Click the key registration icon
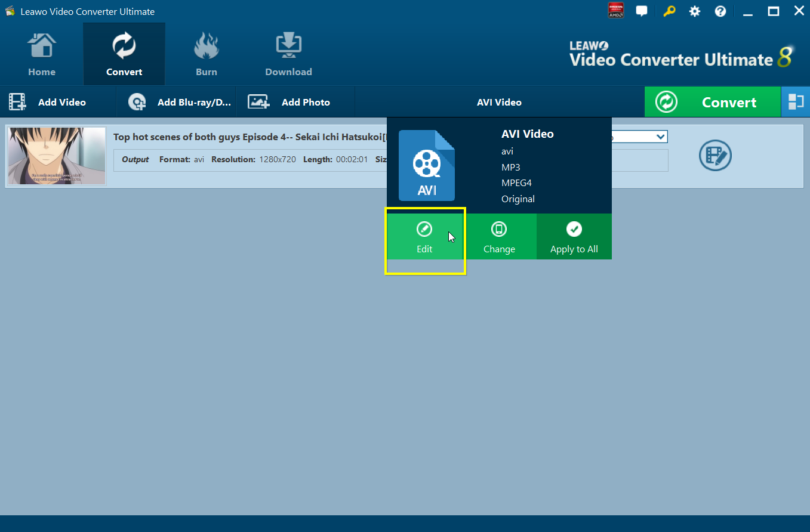 tap(669, 11)
